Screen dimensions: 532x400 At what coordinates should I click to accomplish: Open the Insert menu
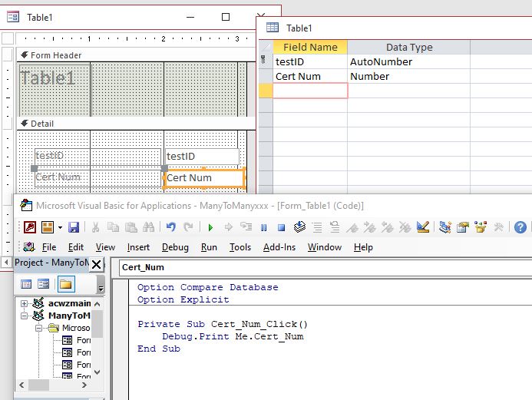pyautogui.click(x=138, y=247)
